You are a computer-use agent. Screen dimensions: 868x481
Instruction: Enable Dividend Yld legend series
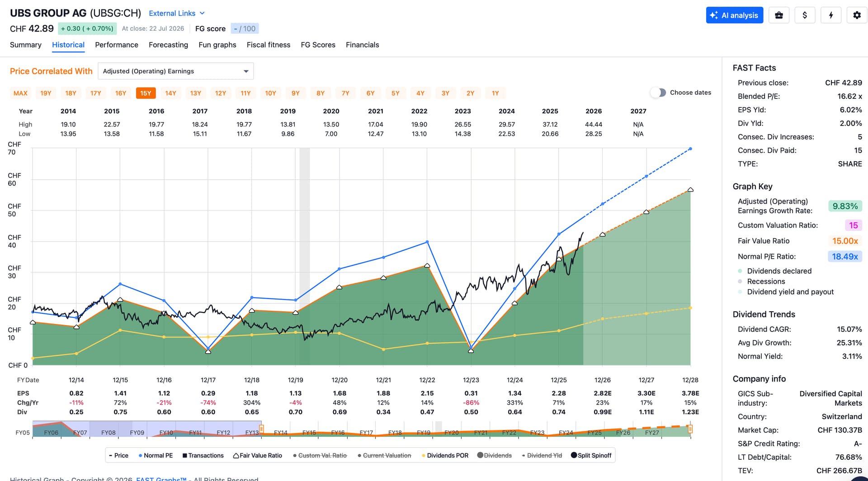(x=542, y=455)
